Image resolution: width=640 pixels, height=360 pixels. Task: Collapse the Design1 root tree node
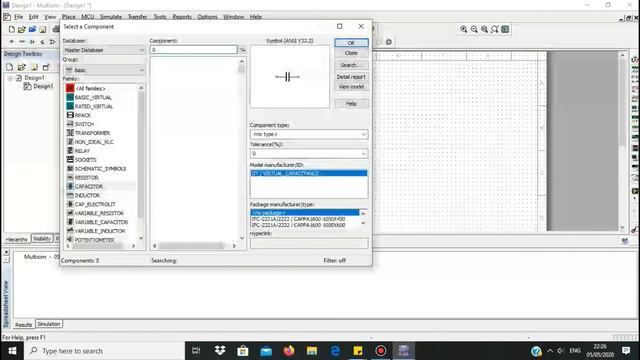[10, 78]
